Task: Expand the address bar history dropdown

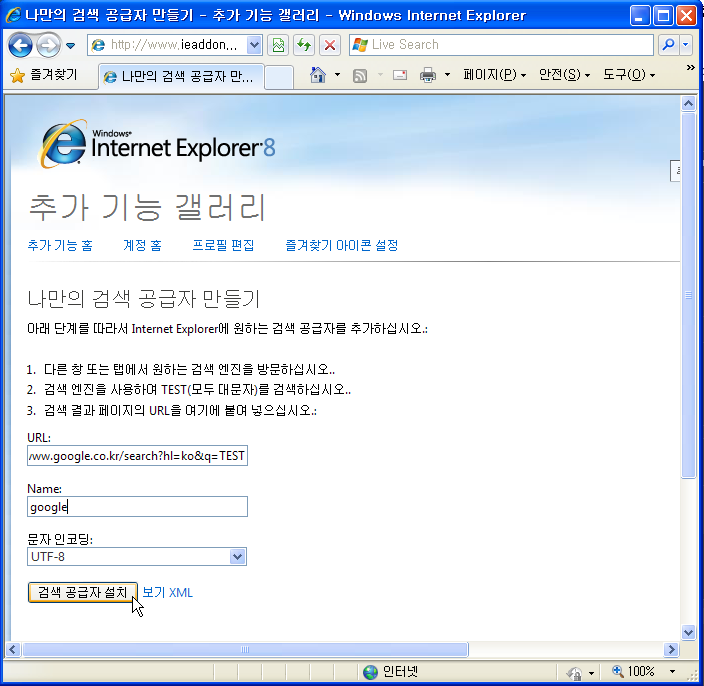Action: (x=254, y=45)
